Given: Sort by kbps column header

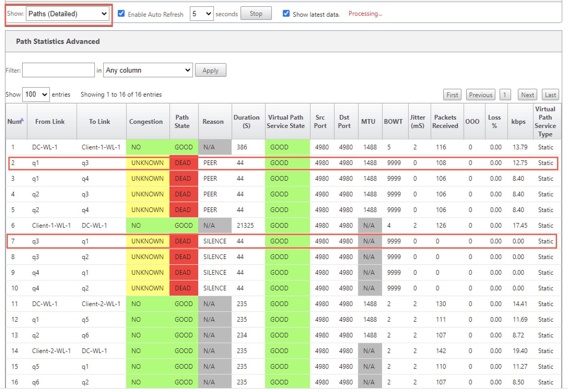Looking at the screenshot, I should point(520,121).
